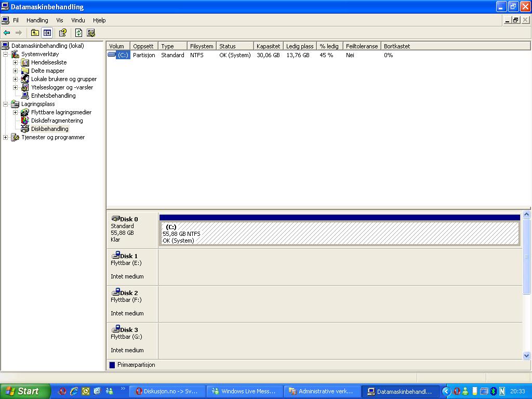532x399 pixels.
Task: Select Datamaskinbehandling (lokal) root node
Action: [x=47, y=46]
